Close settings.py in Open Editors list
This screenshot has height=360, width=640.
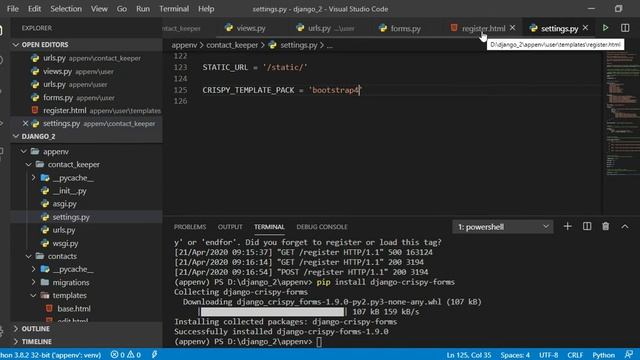click(25, 123)
